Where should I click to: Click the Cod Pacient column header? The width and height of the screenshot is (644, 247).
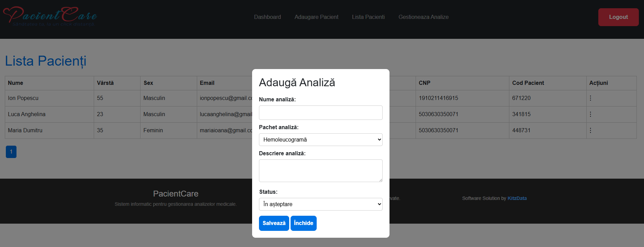[x=528, y=83]
